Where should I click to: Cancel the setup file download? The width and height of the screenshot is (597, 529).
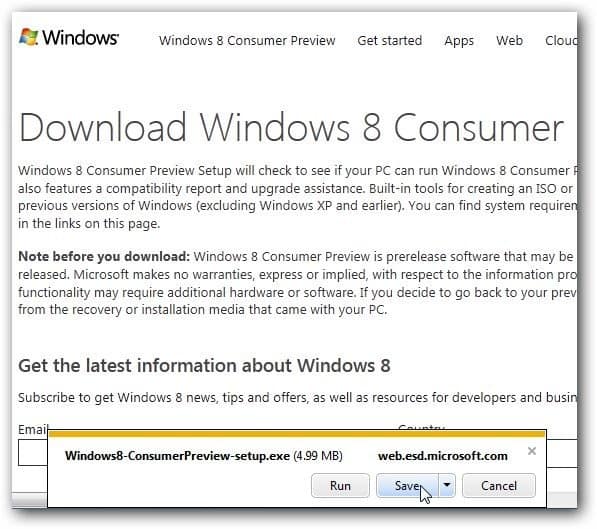click(x=499, y=485)
